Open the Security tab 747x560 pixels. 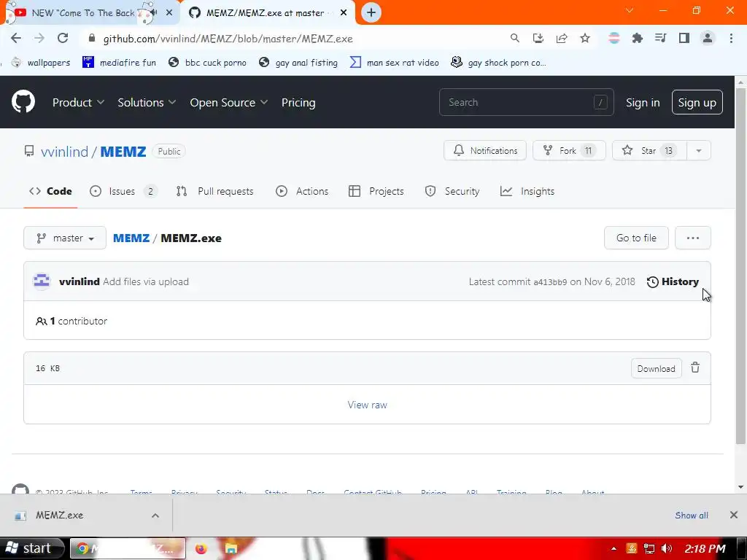(x=452, y=191)
